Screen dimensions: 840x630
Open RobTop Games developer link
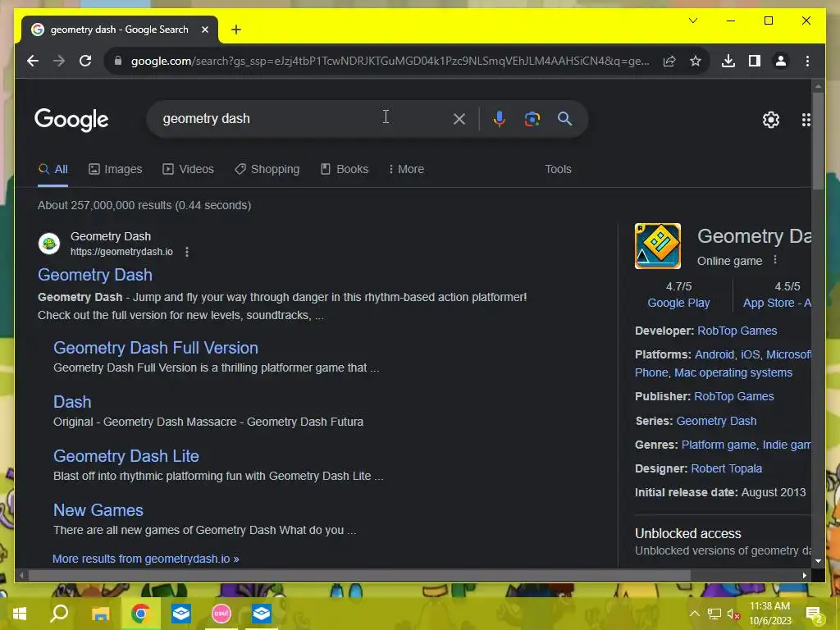coord(737,331)
